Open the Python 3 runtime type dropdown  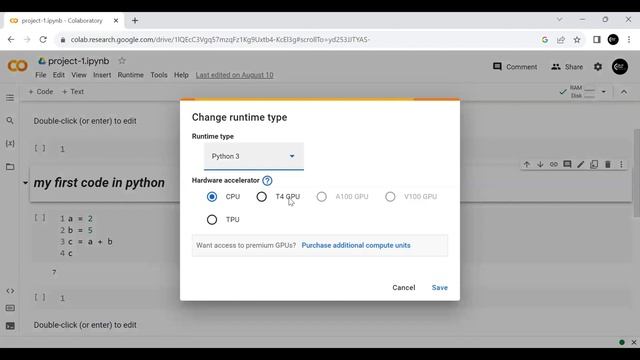254,156
